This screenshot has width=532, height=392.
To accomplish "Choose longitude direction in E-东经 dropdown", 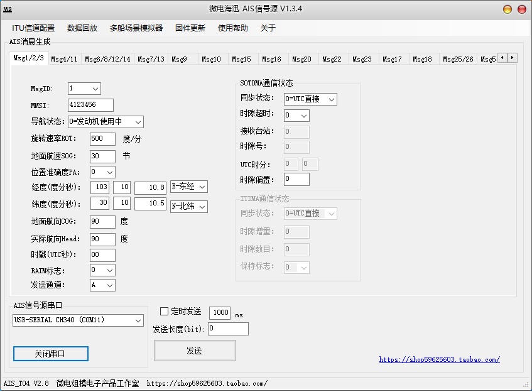I will (188, 187).
